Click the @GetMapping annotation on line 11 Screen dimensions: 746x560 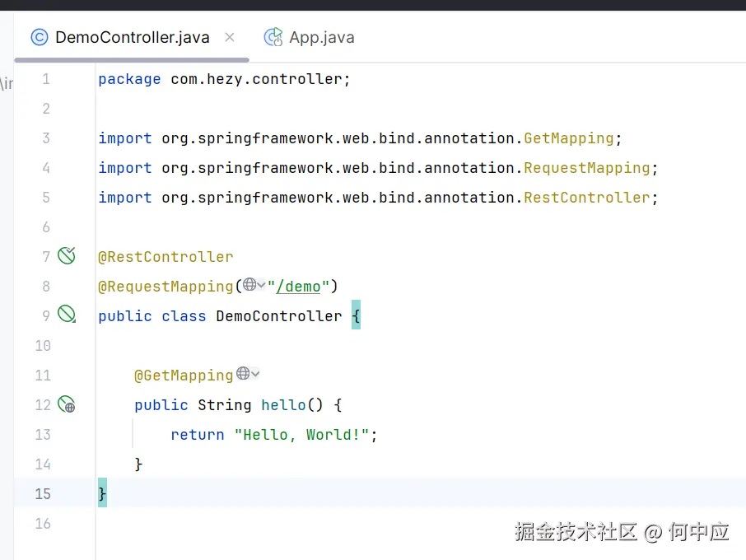(x=184, y=376)
